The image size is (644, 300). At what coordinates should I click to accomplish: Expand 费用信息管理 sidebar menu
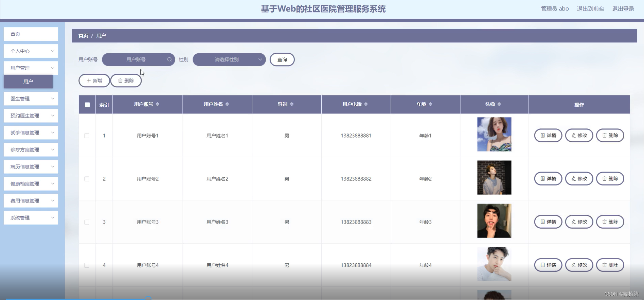pos(31,200)
